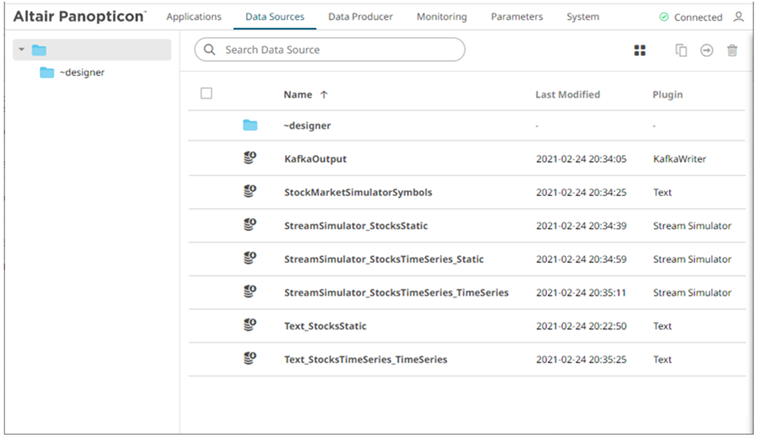The width and height of the screenshot is (757, 437).
Task: Click the search magnifier icon
Action: [211, 49]
